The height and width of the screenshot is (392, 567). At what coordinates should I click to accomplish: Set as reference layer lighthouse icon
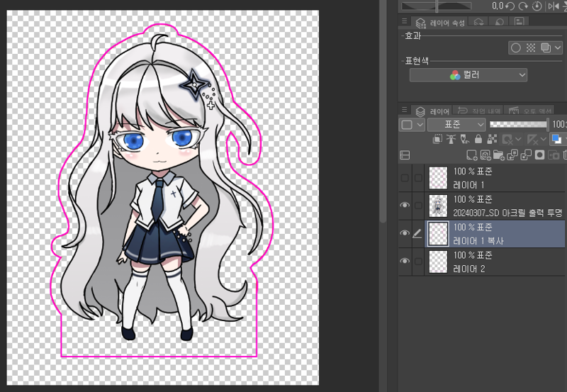(451, 139)
